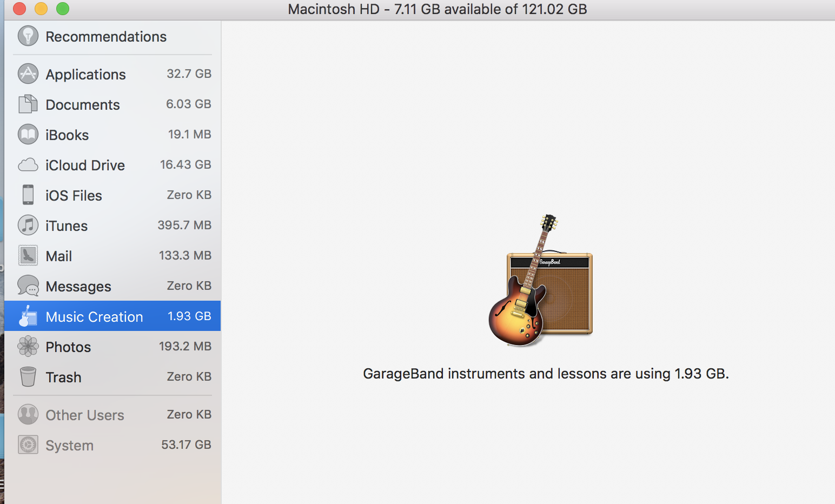Zoom the window with the green button
The image size is (835, 504).
coord(63,9)
